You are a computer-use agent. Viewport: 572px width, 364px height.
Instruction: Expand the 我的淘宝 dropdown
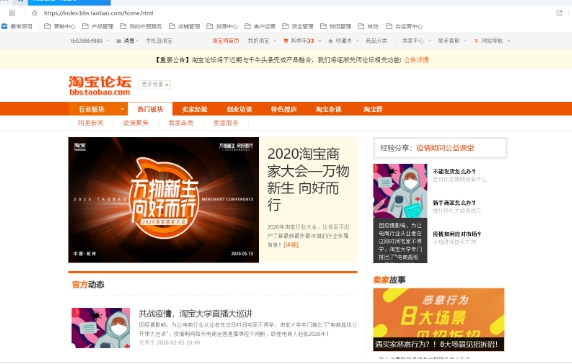click(262, 41)
